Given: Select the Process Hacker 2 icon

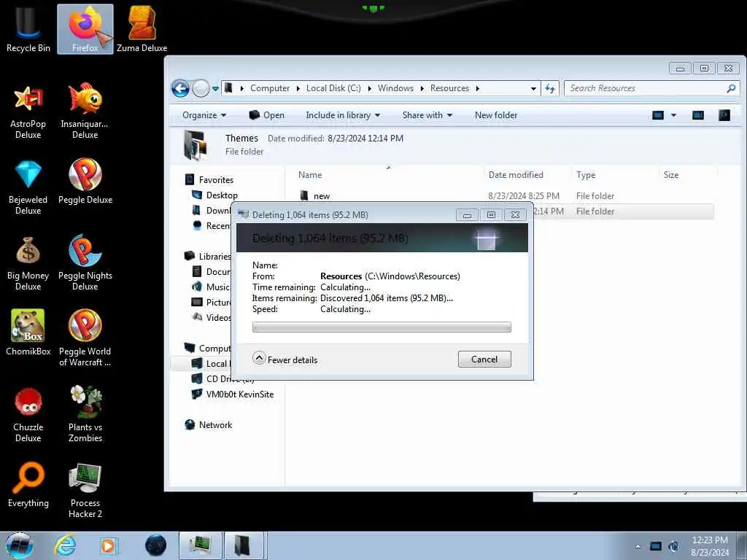Looking at the screenshot, I should (x=85, y=491).
